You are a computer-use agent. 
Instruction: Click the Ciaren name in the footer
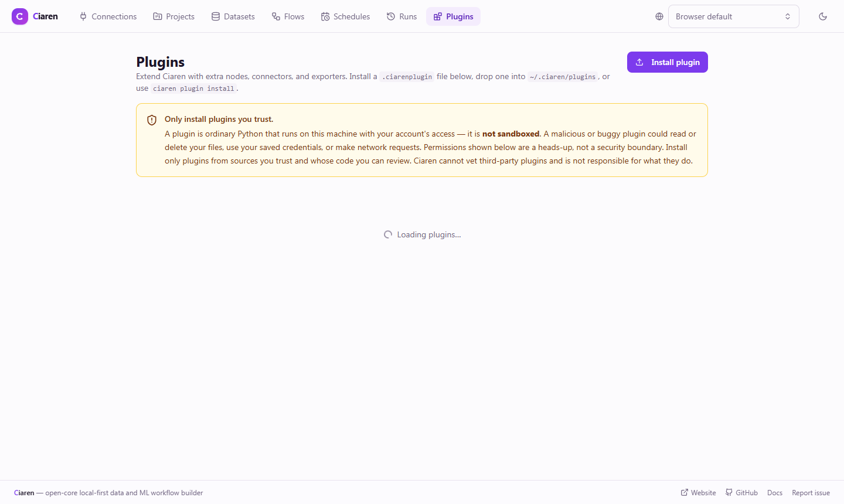24,493
